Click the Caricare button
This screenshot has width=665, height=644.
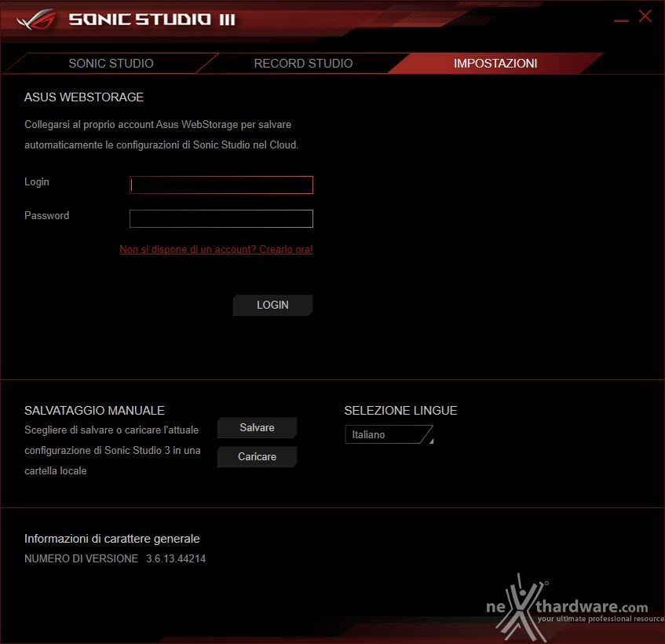point(257,456)
